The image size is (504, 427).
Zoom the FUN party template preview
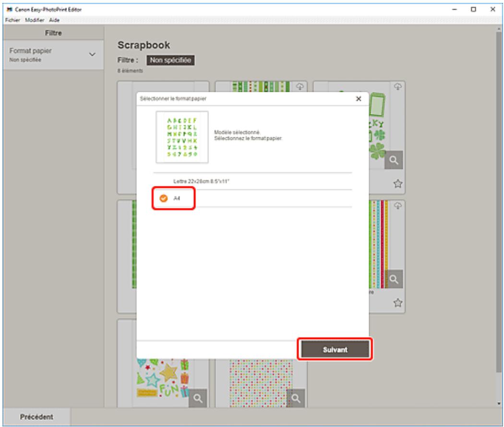point(198,398)
